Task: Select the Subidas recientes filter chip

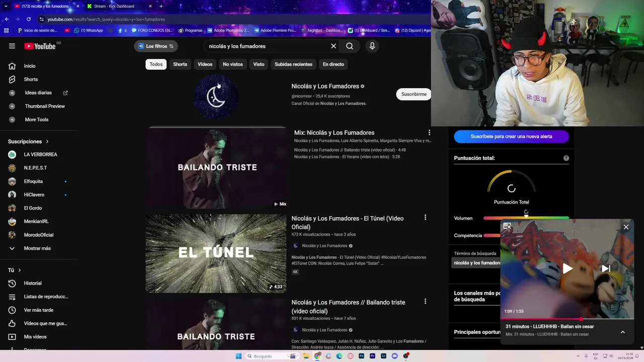Action: [293, 64]
